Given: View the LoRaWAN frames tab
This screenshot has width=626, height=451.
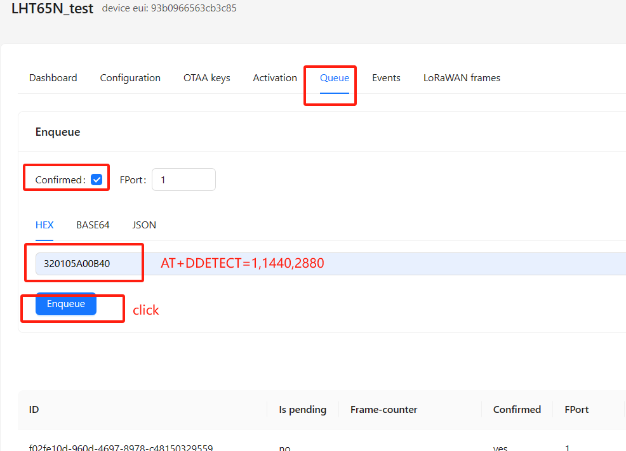Looking at the screenshot, I should pyautogui.click(x=462, y=77).
